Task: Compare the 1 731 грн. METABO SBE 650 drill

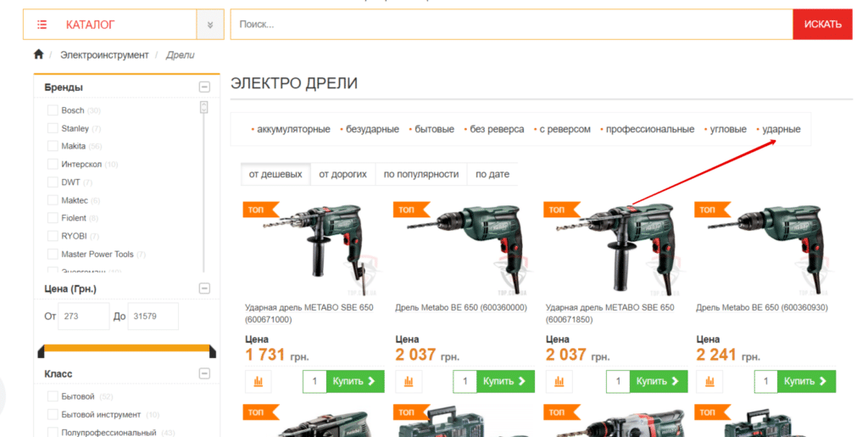Action: point(258,382)
